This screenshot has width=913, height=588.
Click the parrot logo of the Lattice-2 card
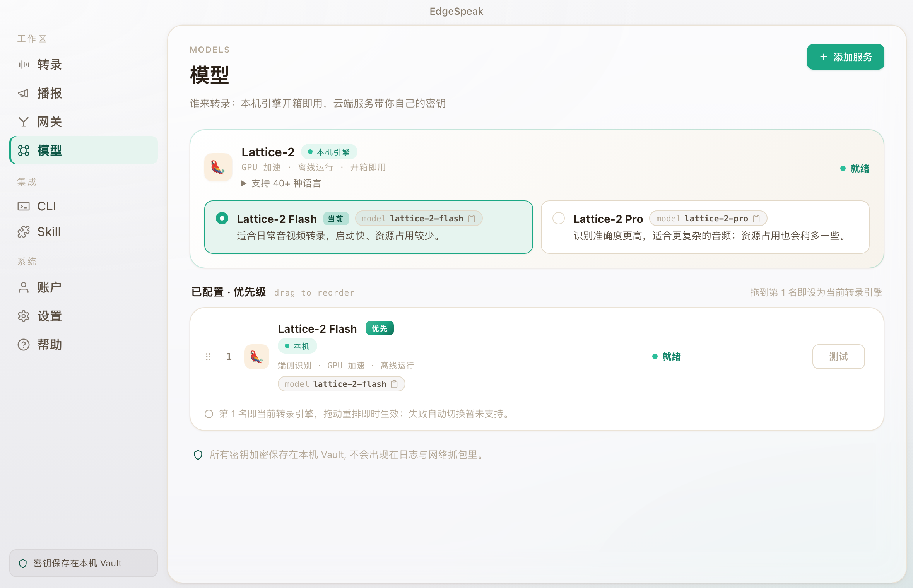point(218,167)
